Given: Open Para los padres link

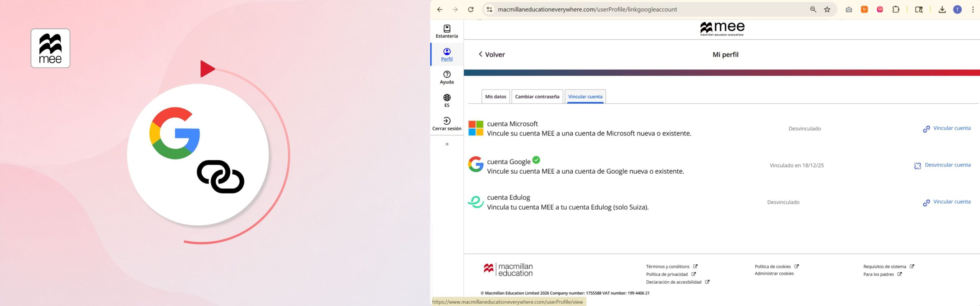Looking at the screenshot, I should 882,274.
